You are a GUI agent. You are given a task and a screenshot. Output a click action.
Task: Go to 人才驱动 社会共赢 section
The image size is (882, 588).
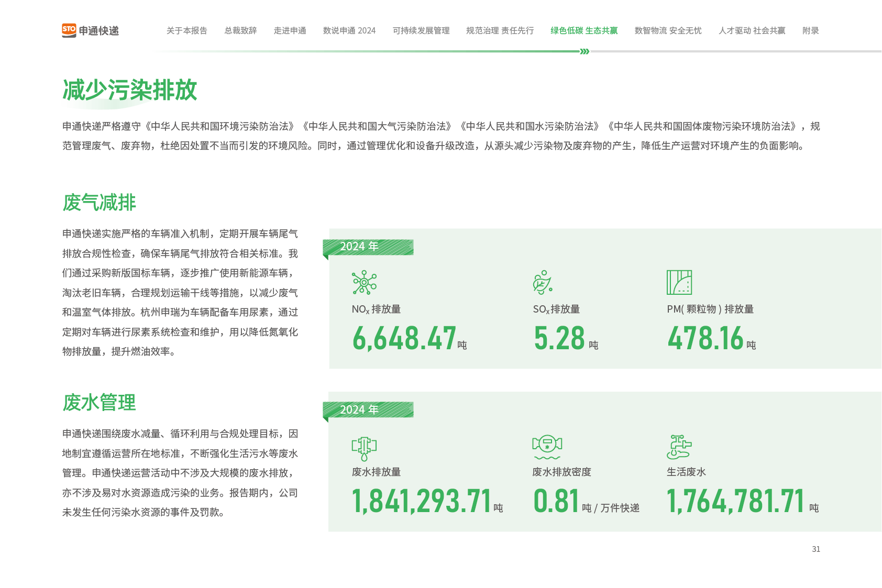click(752, 31)
